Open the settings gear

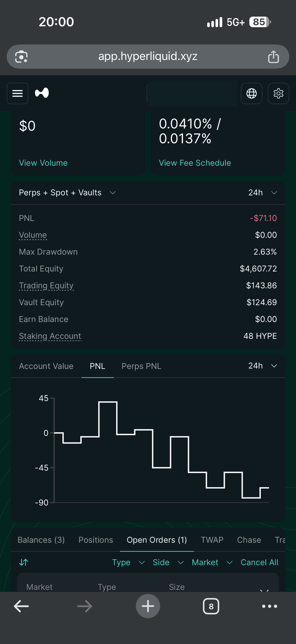[x=278, y=93]
